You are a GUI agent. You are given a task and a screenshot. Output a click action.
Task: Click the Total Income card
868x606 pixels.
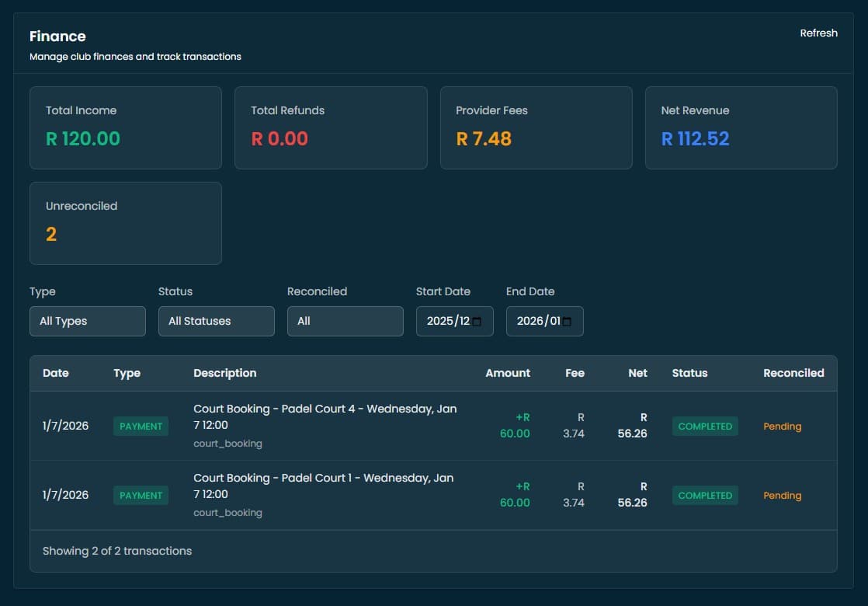point(125,127)
